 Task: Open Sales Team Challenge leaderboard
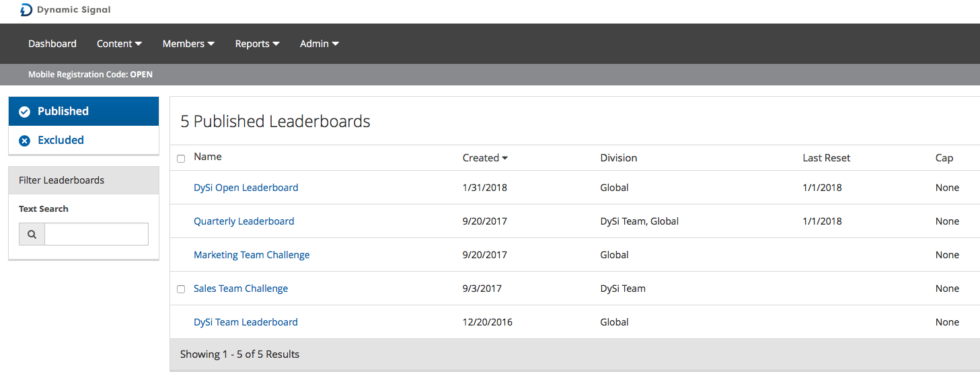[x=241, y=289]
